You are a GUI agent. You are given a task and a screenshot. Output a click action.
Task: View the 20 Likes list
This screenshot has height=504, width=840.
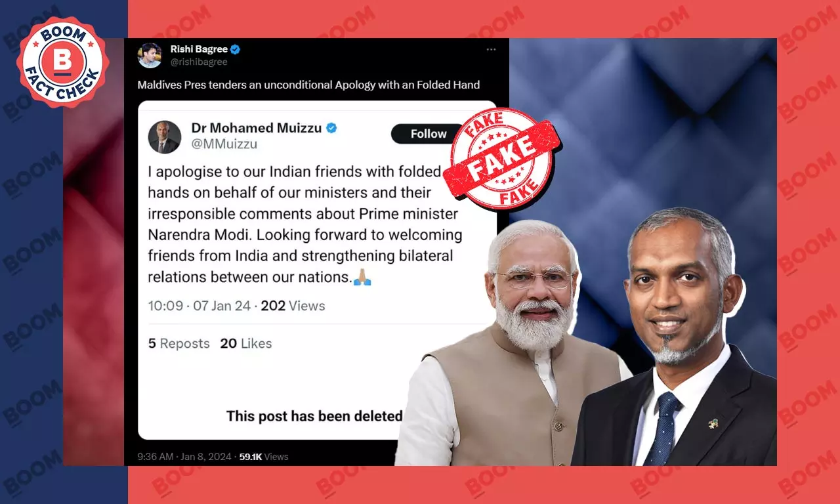(x=246, y=343)
